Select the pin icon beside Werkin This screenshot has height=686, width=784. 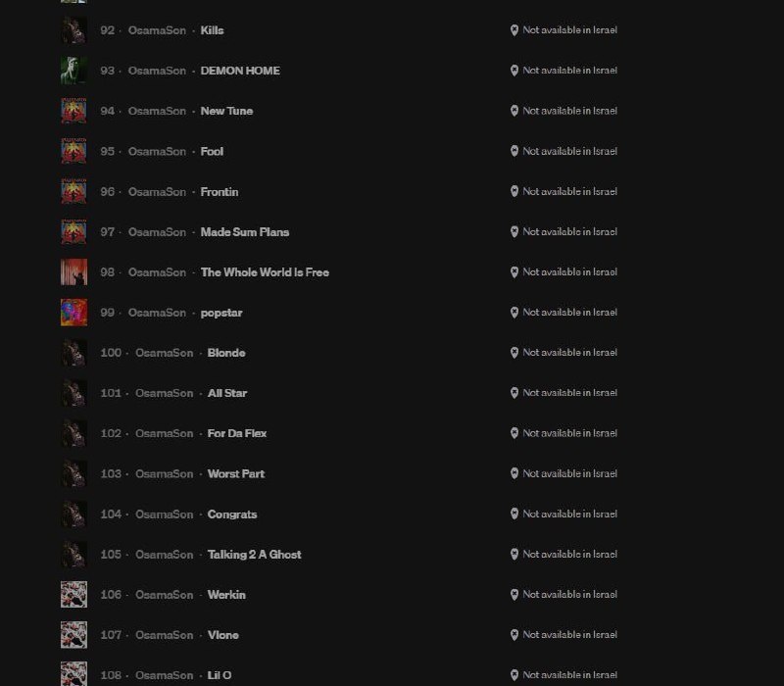pos(514,594)
